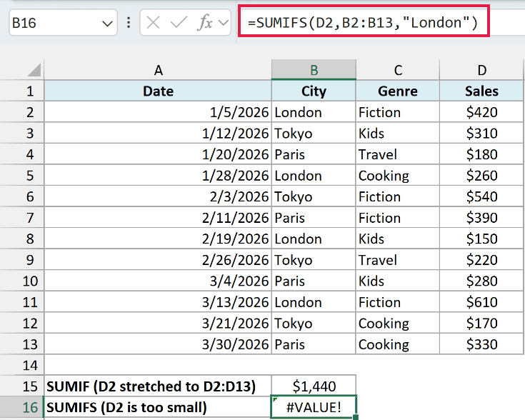Image resolution: width=525 pixels, height=420 pixels.
Task: Expand the formula bar options chevron
Action: (223, 23)
